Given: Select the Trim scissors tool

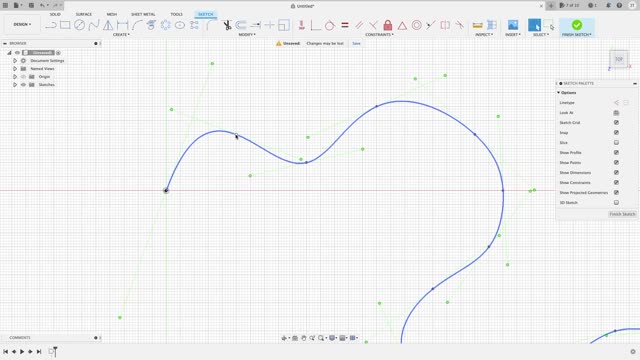Looking at the screenshot, I should (x=227, y=25).
